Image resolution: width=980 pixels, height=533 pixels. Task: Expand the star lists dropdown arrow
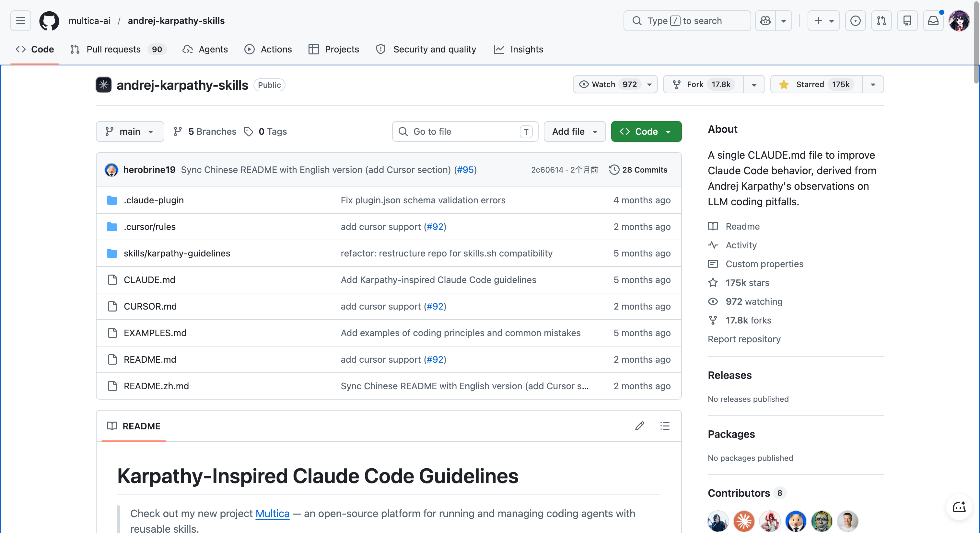pyautogui.click(x=873, y=84)
